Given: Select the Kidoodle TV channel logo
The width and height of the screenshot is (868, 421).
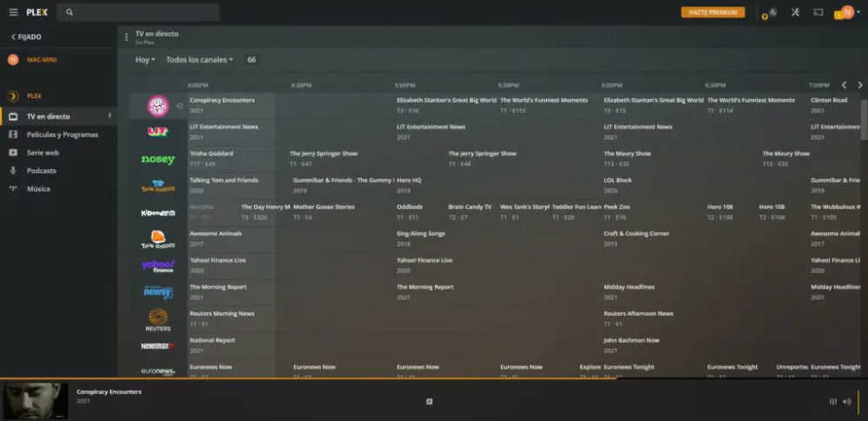Looking at the screenshot, I should pos(158,213).
